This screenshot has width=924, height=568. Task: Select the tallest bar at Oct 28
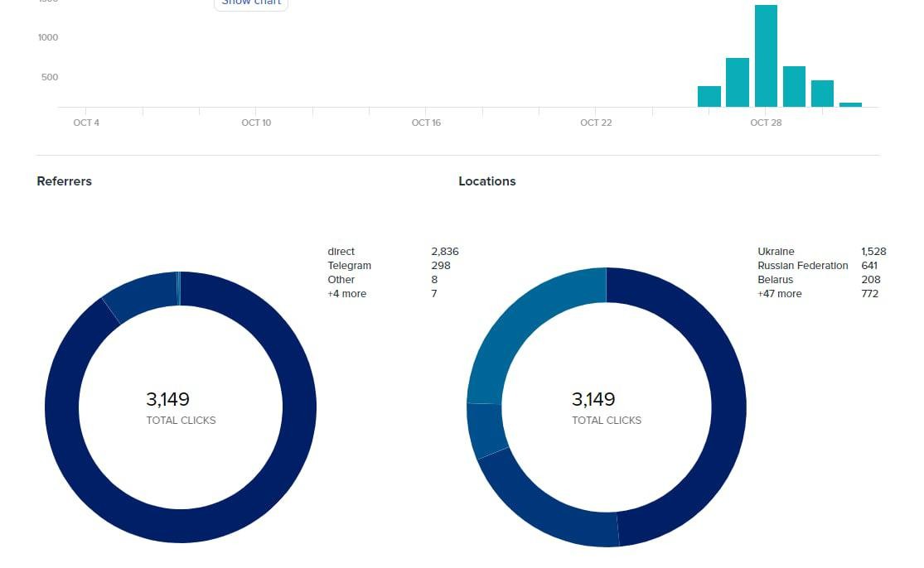pos(766,56)
